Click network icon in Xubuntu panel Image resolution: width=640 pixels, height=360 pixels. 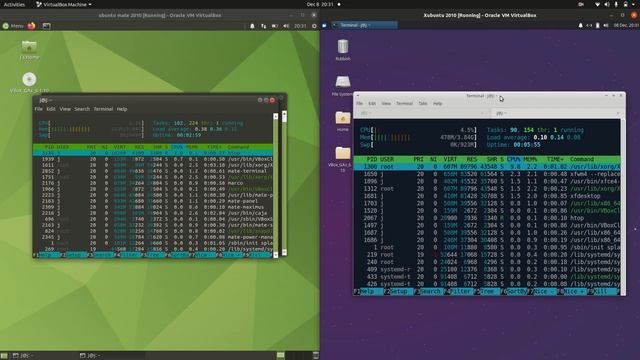click(589, 25)
